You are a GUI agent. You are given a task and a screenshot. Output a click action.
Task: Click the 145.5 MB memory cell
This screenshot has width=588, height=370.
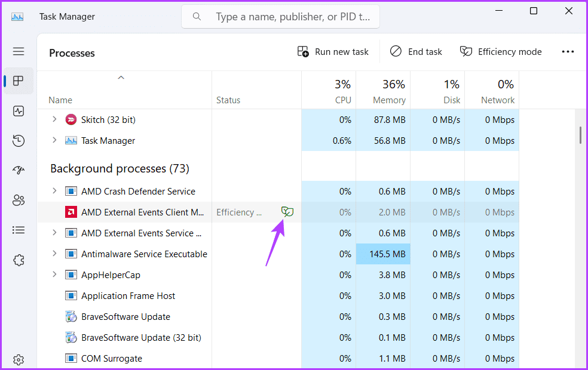[383, 254]
